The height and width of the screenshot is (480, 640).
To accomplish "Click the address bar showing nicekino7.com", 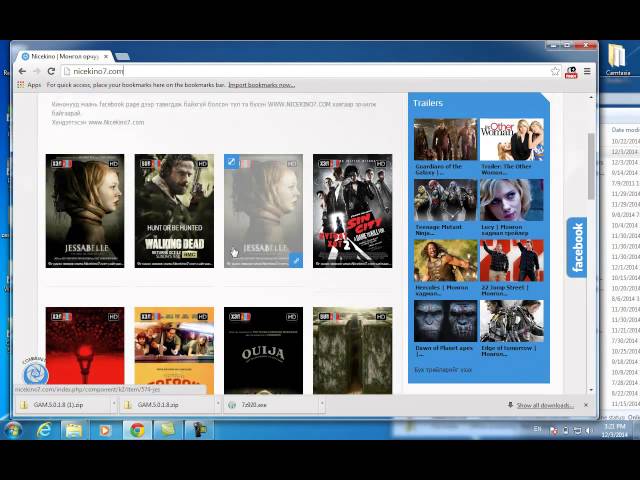I will click(305, 71).
